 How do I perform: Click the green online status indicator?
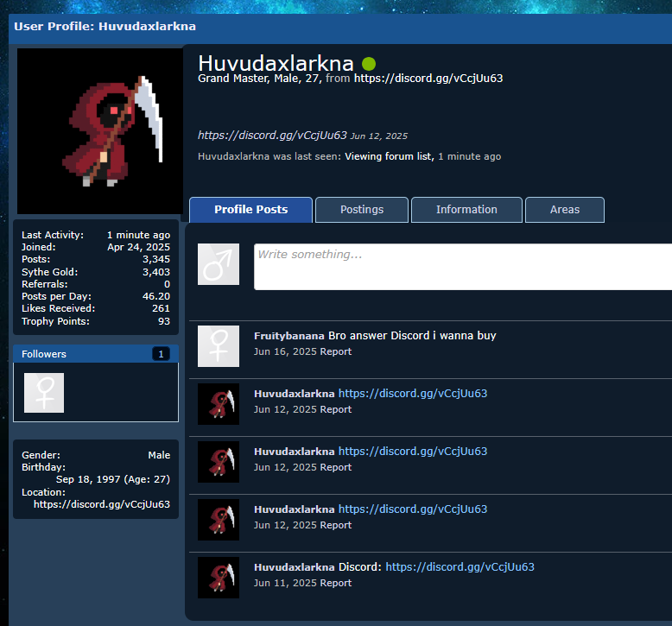click(x=369, y=64)
